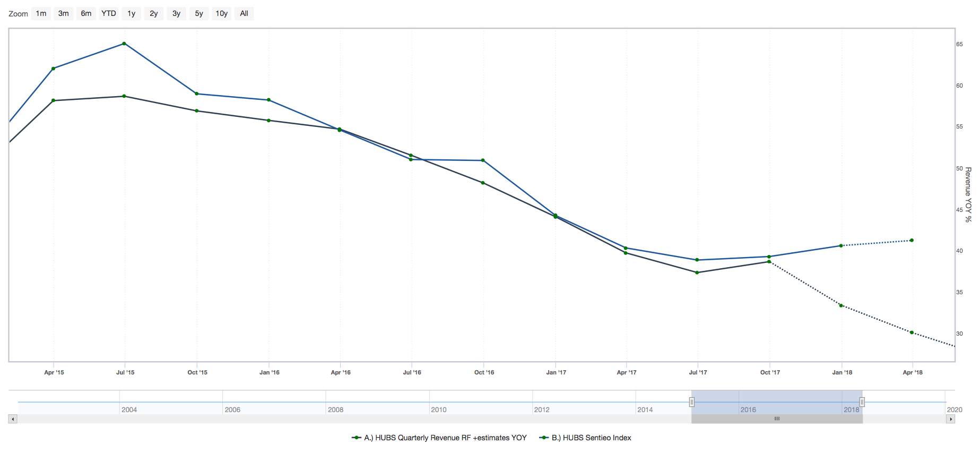The width and height of the screenshot is (980, 452).
Task: Click the Sentieo Index peak point at Jul '15
Action: click(x=124, y=44)
